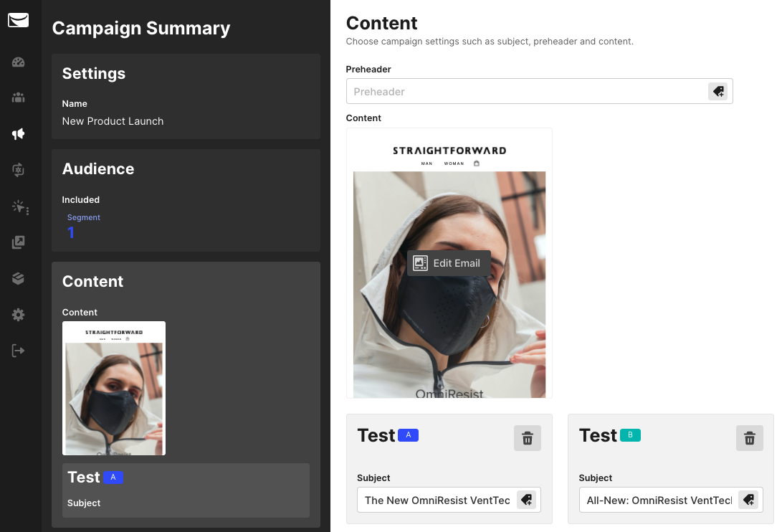Image resolution: width=782 pixels, height=532 pixels.
Task: Open the settings gear in sidebar
Action: coord(19,315)
